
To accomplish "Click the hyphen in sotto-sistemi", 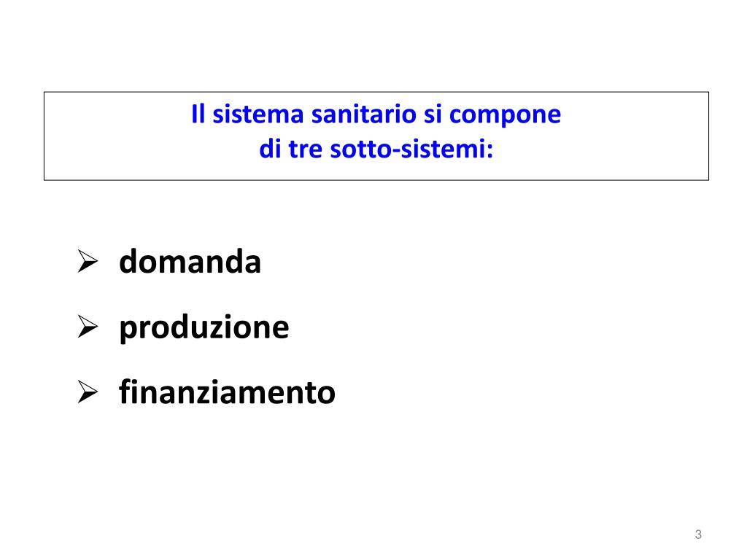I will (x=395, y=152).
